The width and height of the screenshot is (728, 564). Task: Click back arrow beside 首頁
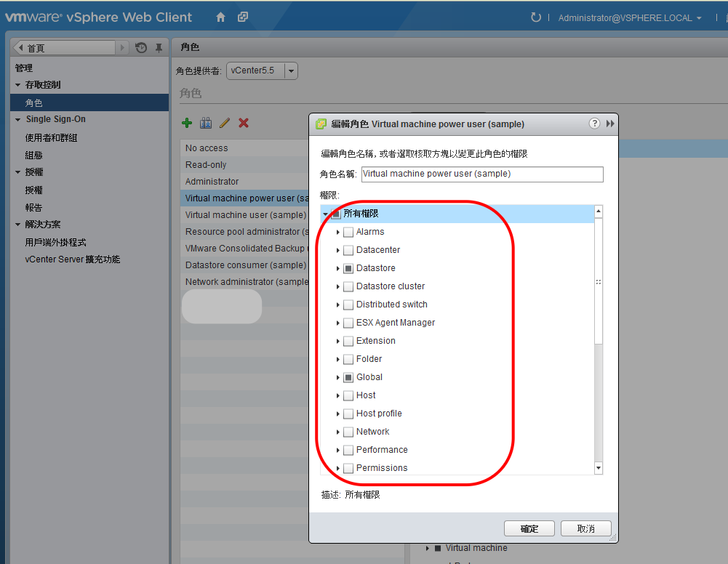click(x=20, y=48)
